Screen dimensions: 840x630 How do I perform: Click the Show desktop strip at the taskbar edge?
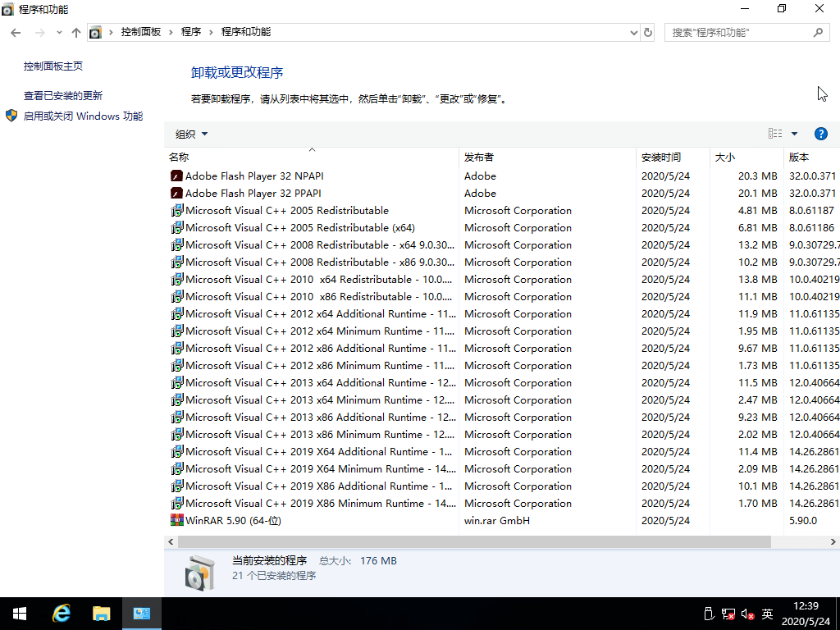click(x=838, y=614)
